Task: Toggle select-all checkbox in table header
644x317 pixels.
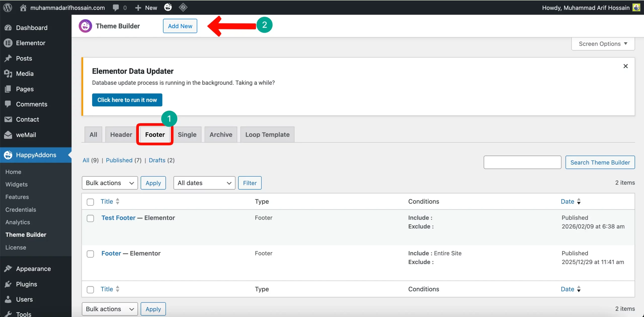Action: point(90,202)
